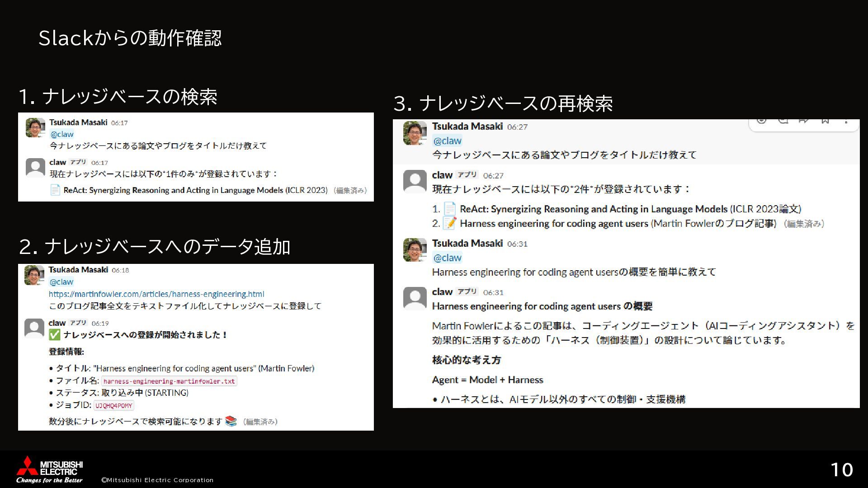Click Tsukada Masaki's avatar at 06:27

[x=415, y=133]
